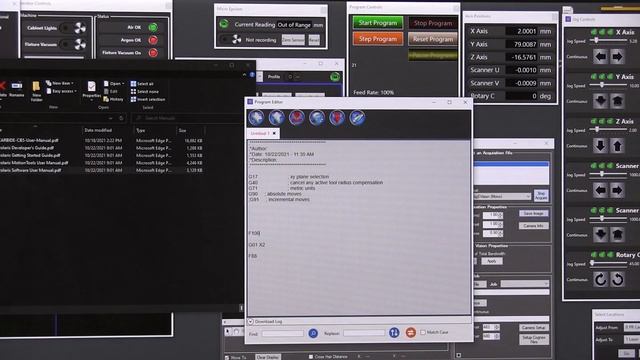Open Polaris MotionTools User Manual.pdf file
This screenshot has width=640, height=360.
pyautogui.click(x=34, y=163)
